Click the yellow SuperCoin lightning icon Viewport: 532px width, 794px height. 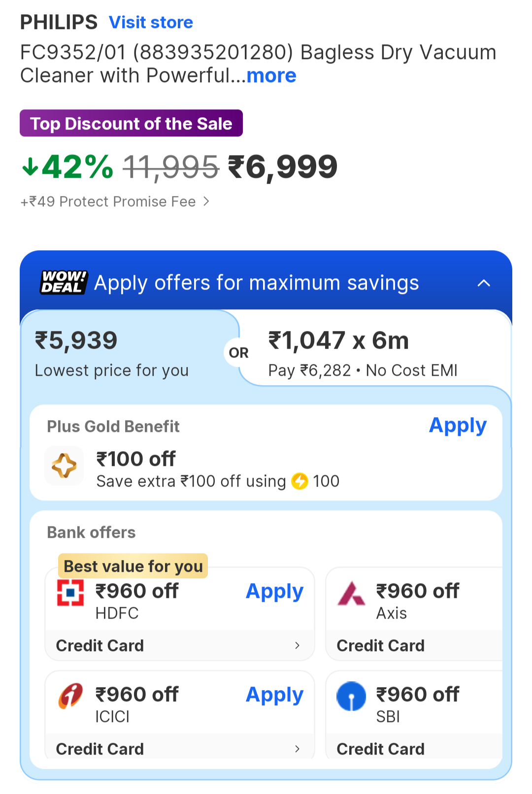[x=299, y=481]
